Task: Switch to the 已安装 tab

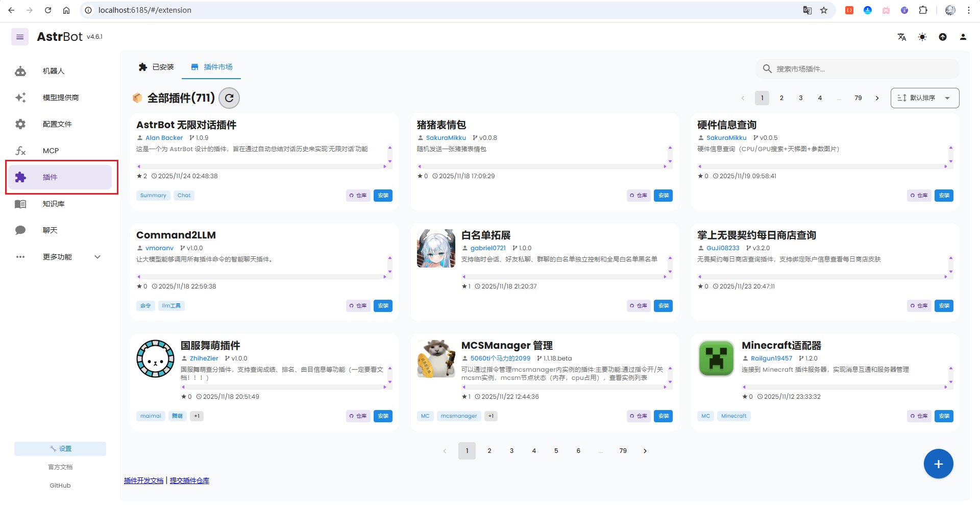Action: (156, 67)
